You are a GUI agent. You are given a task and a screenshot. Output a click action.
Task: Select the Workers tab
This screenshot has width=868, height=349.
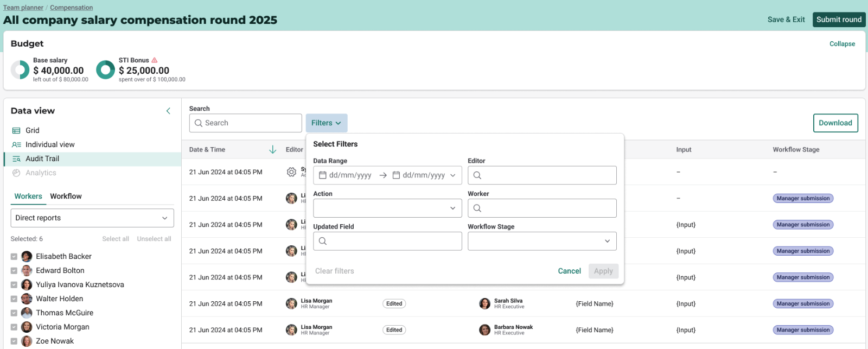(x=28, y=196)
